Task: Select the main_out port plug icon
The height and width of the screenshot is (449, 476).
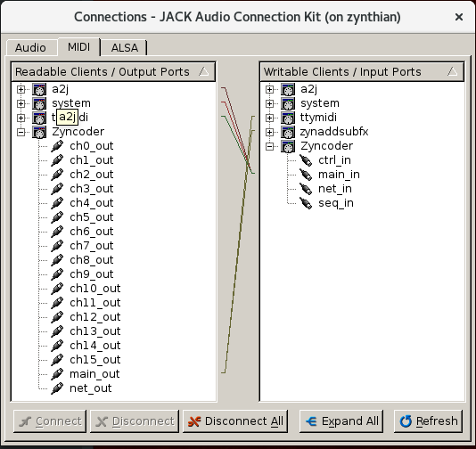Action: tap(57, 374)
